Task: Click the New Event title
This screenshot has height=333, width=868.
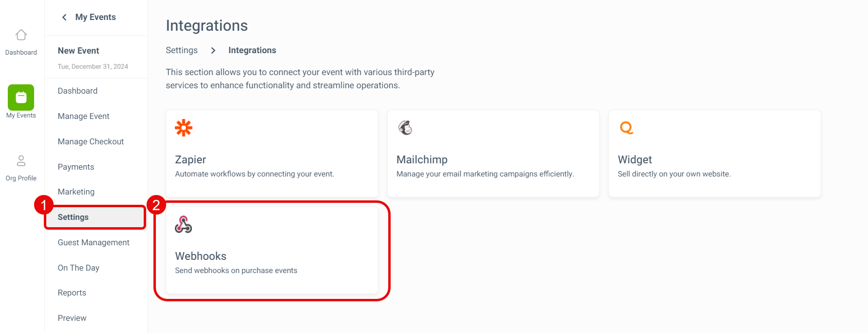Action: coord(78,51)
